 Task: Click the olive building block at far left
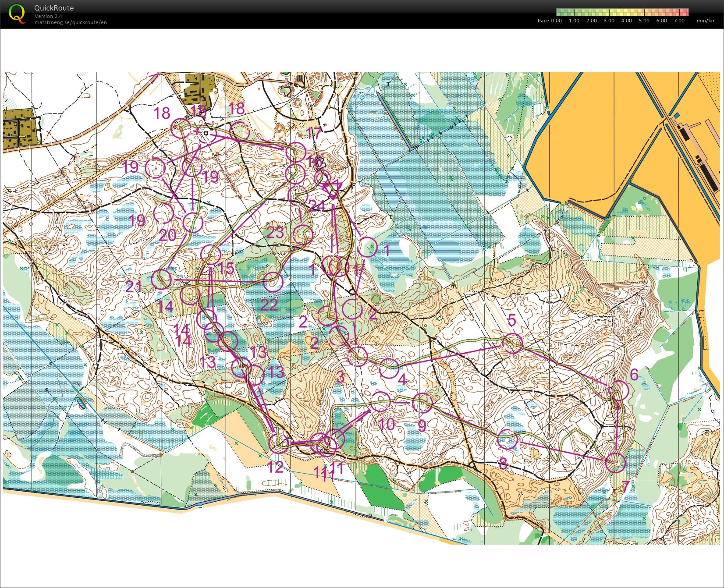coord(20,127)
